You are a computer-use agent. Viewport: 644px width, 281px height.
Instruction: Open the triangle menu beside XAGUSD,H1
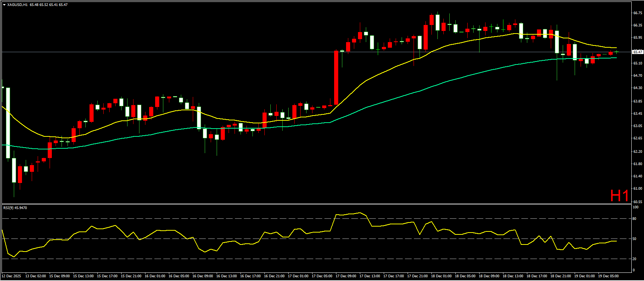click(x=4, y=5)
